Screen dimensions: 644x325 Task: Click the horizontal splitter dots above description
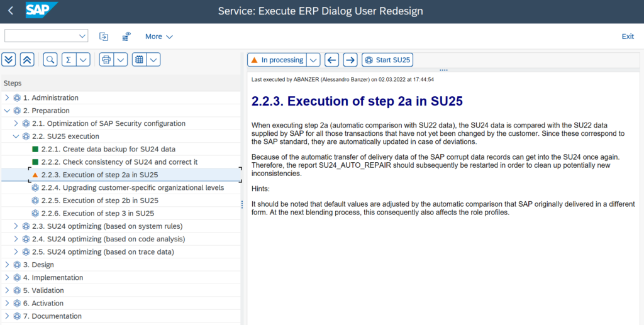pos(443,70)
